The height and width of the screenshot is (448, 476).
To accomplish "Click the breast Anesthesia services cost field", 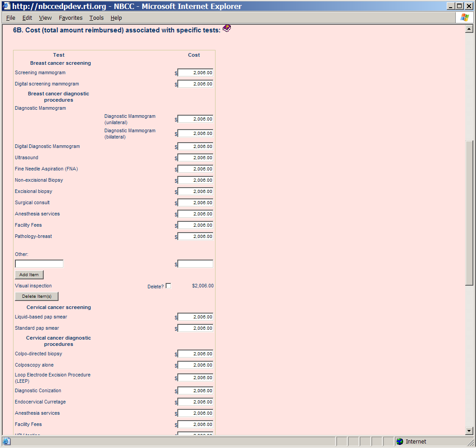I will (x=195, y=214).
